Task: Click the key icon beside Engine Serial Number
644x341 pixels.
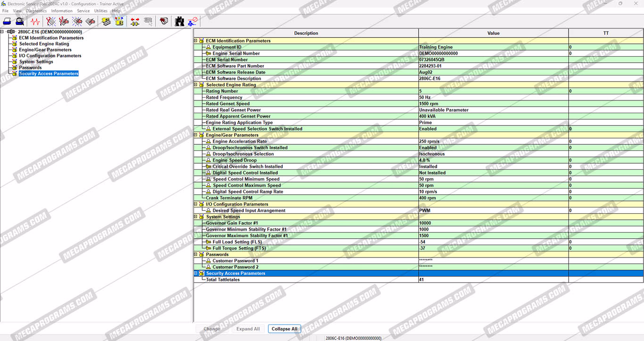Action: [x=208, y=53]
